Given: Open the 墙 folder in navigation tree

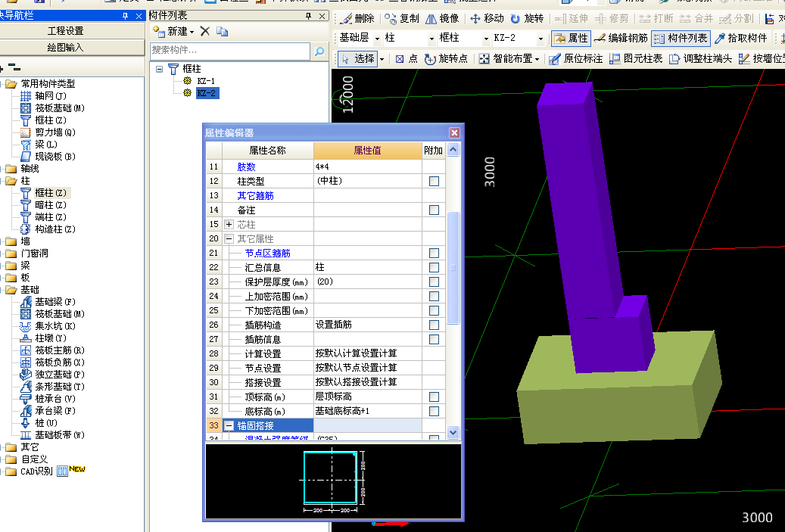Looking at the screenshot, I should point(19,241).
